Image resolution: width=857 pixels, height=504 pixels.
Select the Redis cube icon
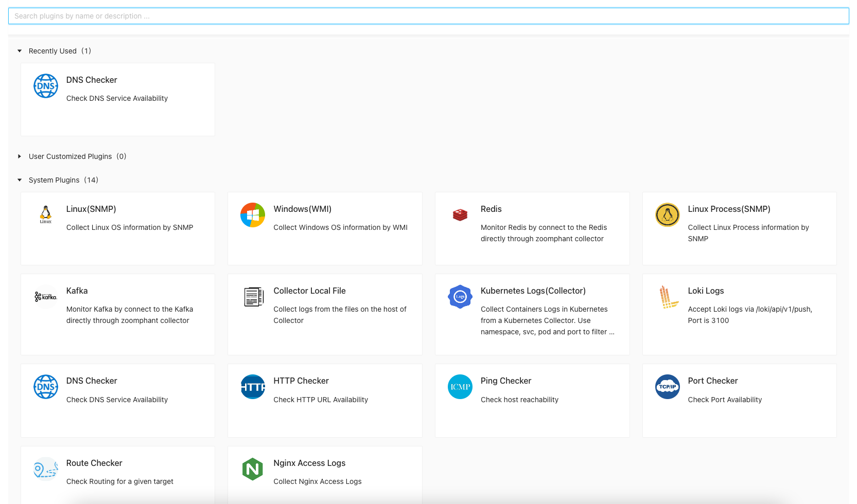click(460, 215)
